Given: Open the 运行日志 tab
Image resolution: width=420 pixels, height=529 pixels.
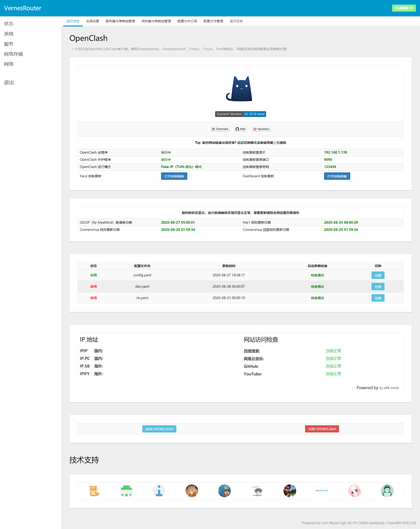Looking at the screenshot, I should tap(236, 21).
